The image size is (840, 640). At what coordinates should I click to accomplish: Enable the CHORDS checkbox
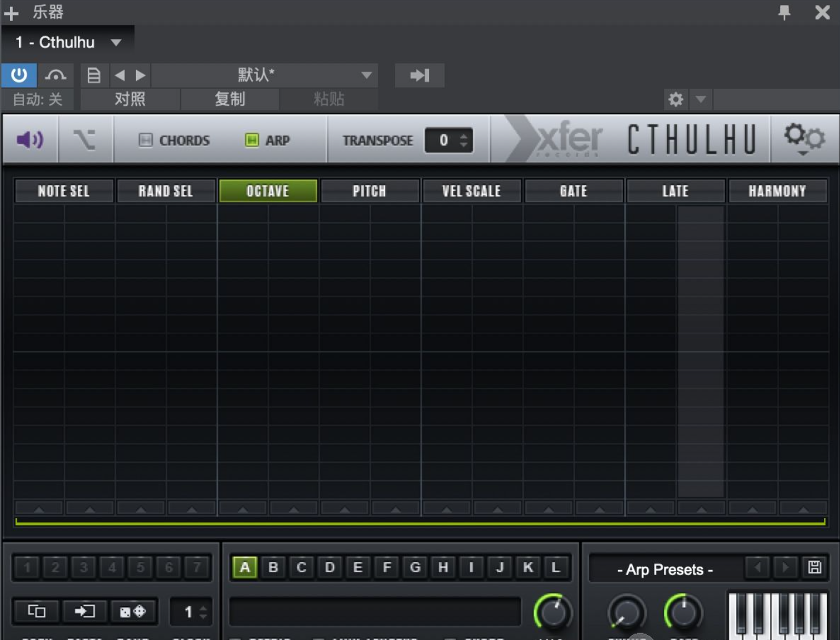[x=146, y=140]
